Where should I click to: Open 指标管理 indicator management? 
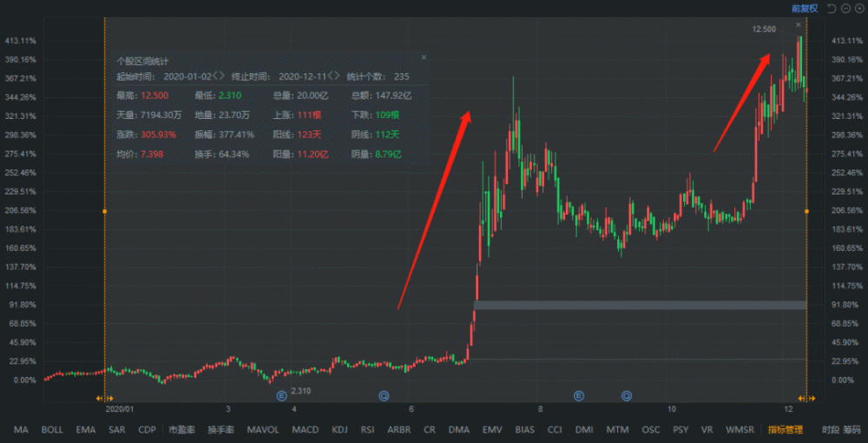786,430
